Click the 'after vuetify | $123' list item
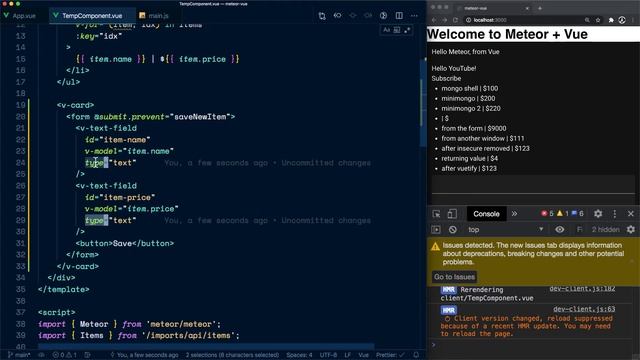The image size is (640, 360). (x=469, y=168)
